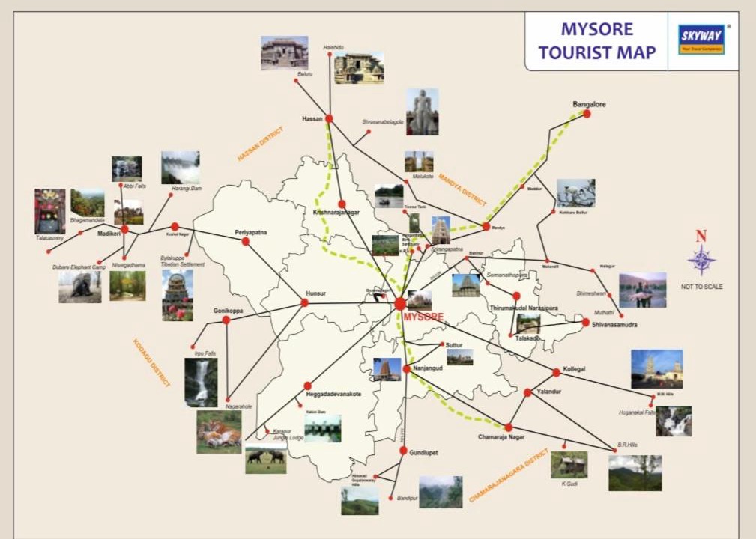The width and height of the screenshot is (756, 539).
Task: Click the Bangalore red map marker
Action: coord(587,114)
